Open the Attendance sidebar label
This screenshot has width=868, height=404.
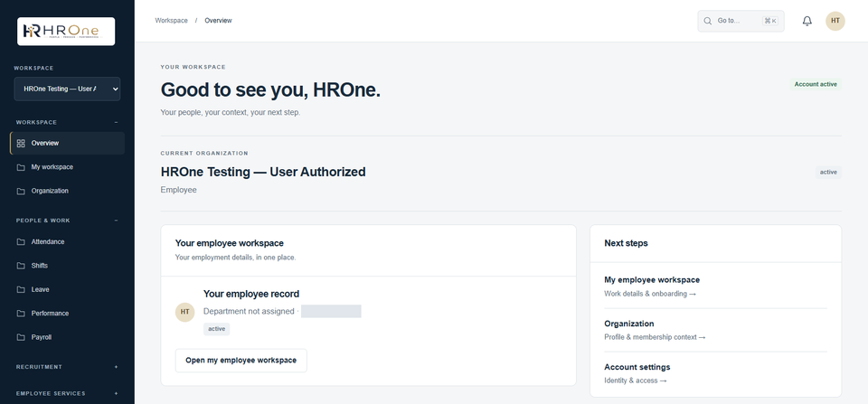[x=48, y=242]
